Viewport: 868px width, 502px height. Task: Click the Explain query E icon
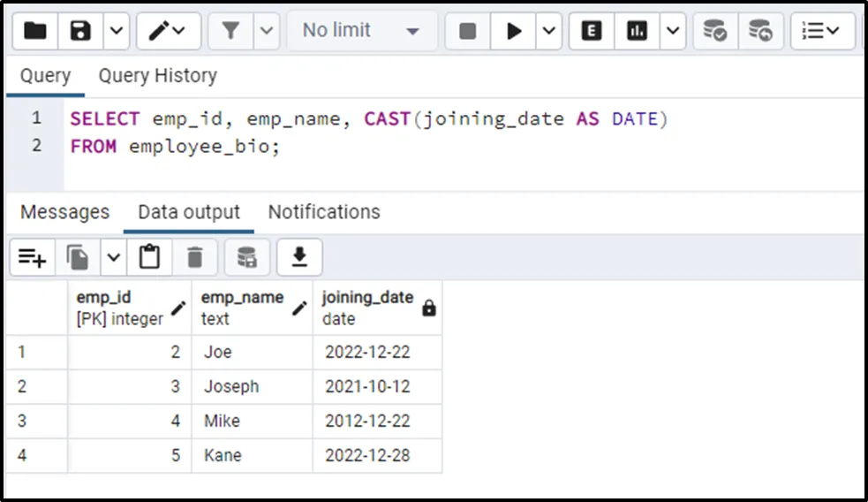[x=592, y=31]
